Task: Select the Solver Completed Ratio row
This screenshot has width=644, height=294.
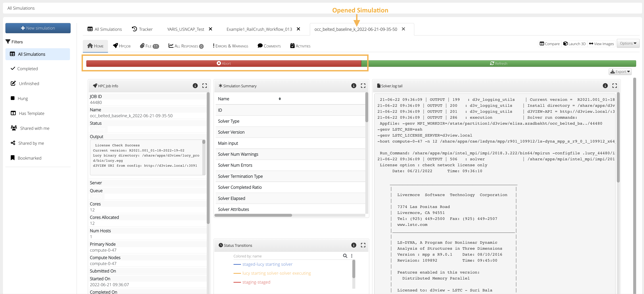Action: tap(290, 187)
